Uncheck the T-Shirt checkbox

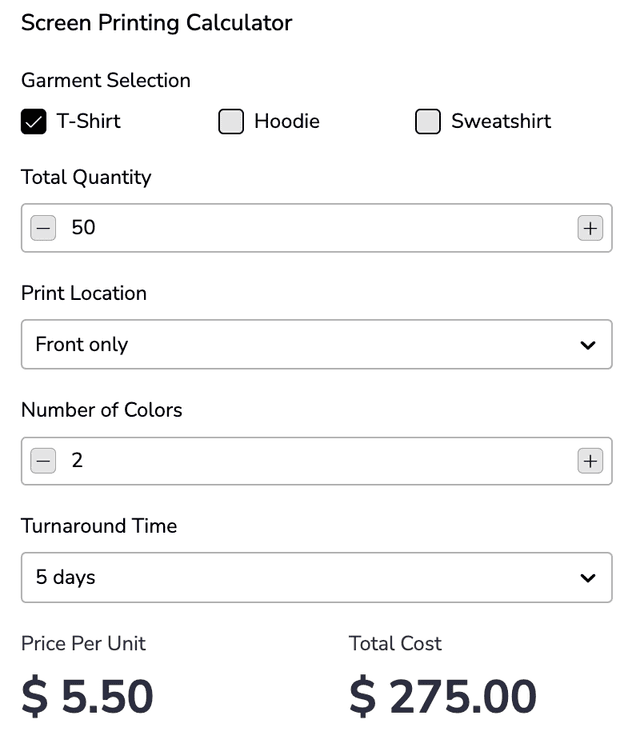coord(34,122)
